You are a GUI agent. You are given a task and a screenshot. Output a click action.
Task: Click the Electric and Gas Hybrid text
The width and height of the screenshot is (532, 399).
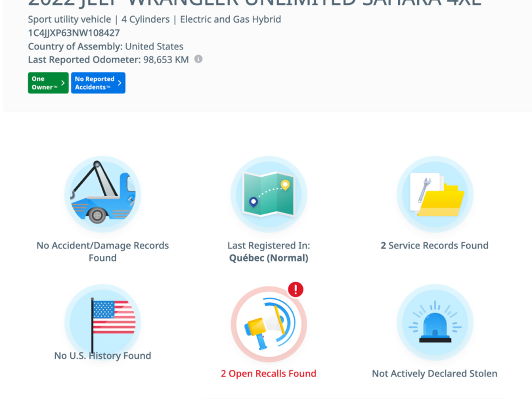tap(230, 19)
